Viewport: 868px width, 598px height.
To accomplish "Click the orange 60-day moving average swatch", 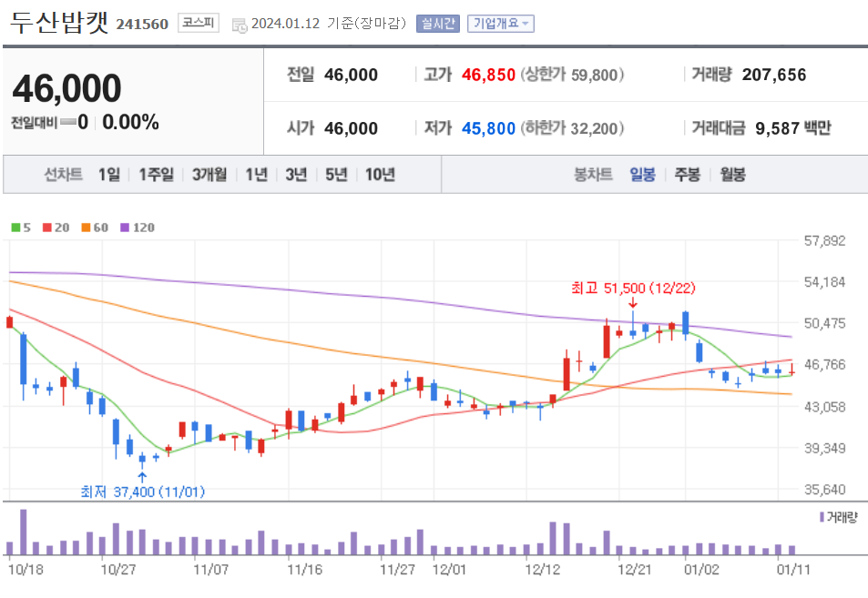I will pos(86,228).
